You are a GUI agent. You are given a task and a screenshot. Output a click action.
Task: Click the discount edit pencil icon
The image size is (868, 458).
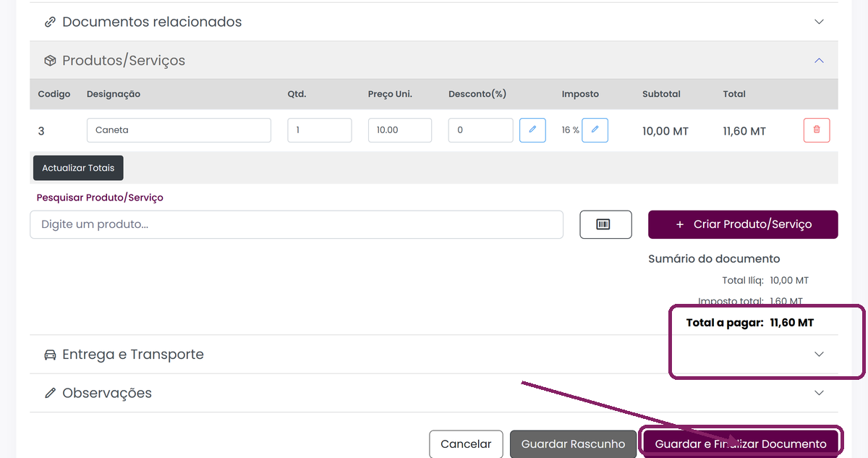coord(532,130)
